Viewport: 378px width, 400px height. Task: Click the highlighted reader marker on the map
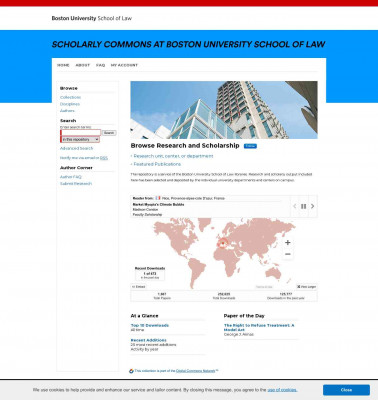click(222, 243)
